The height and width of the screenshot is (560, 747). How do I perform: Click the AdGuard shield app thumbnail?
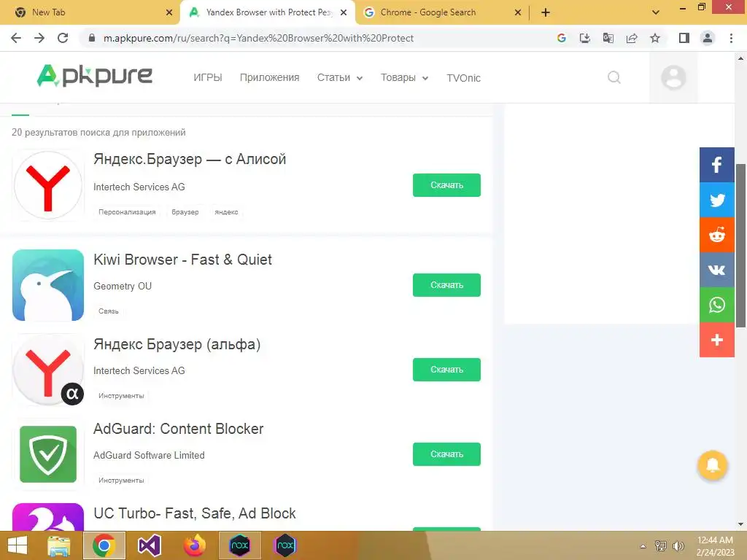[48, 454]
